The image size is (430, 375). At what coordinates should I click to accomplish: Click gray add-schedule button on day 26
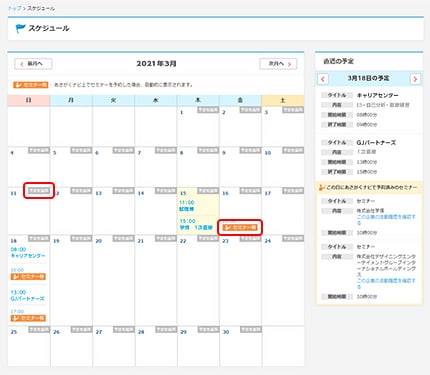click(x=81, y=330)
